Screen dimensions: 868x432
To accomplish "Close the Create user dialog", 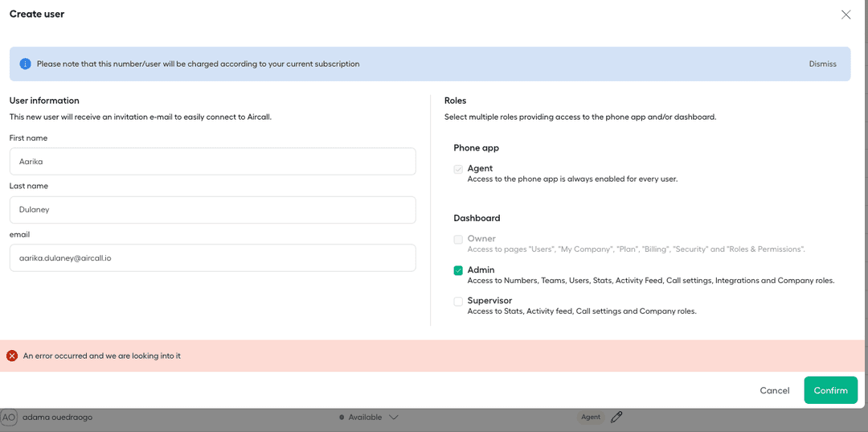I will pyautogui.click(x=845, y=14).
